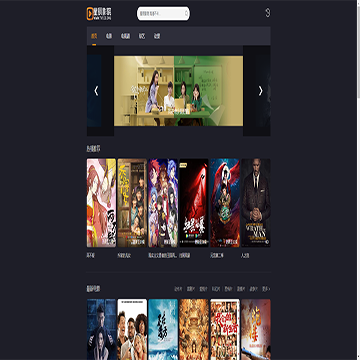Open the second navigation tab
360x360 pixels.
point(109,36)
